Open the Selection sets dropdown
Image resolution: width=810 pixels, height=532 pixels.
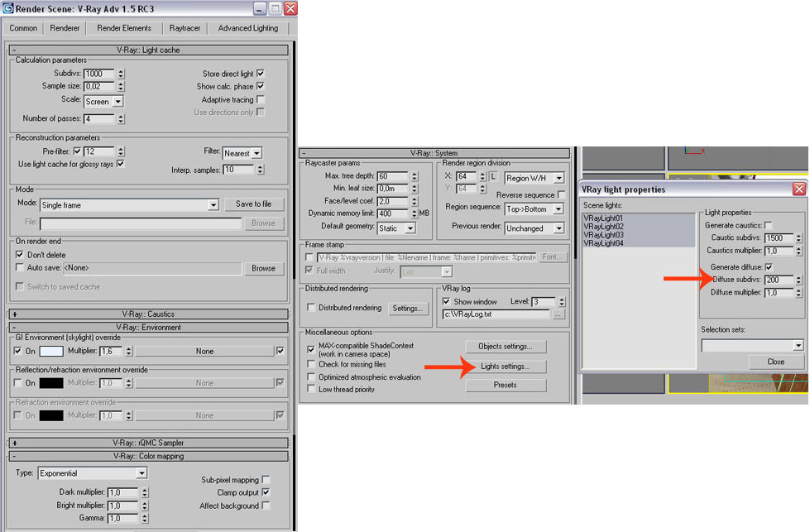pos(753,345)
